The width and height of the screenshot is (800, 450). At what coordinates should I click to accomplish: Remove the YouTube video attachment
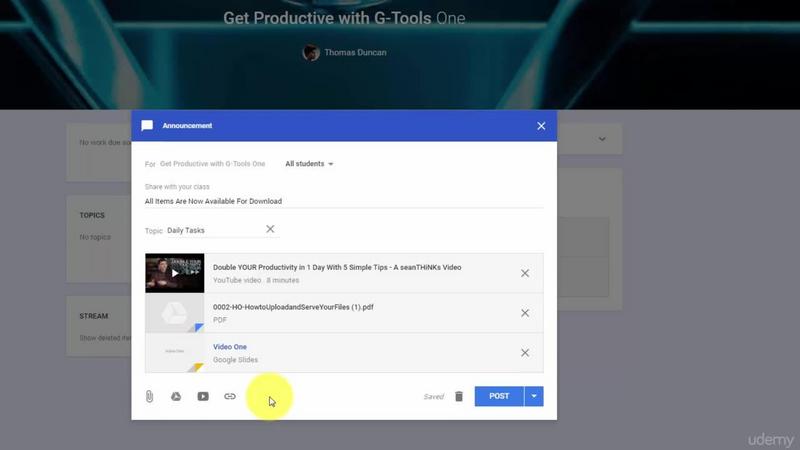tap(525, 273)
